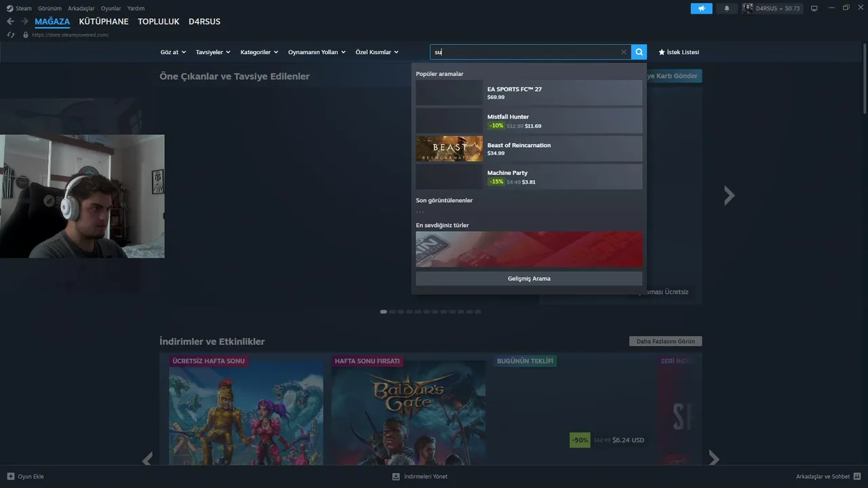This screenshot has height=488, width=868.
Task: Click the Daha Fazlasını Görün button
Action: 666,341
